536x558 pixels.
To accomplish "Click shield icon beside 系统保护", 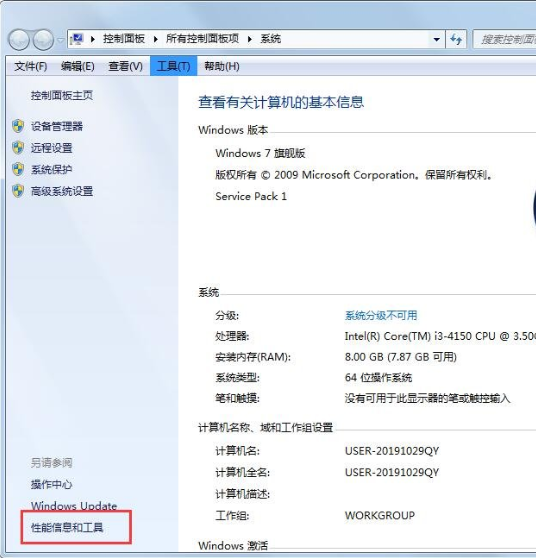I will coord(18,169).
